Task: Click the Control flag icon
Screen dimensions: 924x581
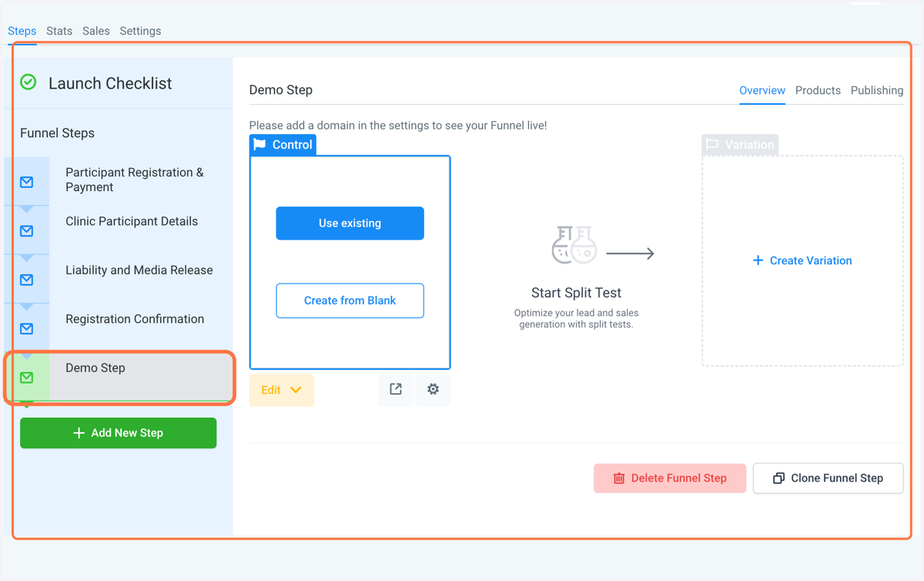Action: [260, 144]
